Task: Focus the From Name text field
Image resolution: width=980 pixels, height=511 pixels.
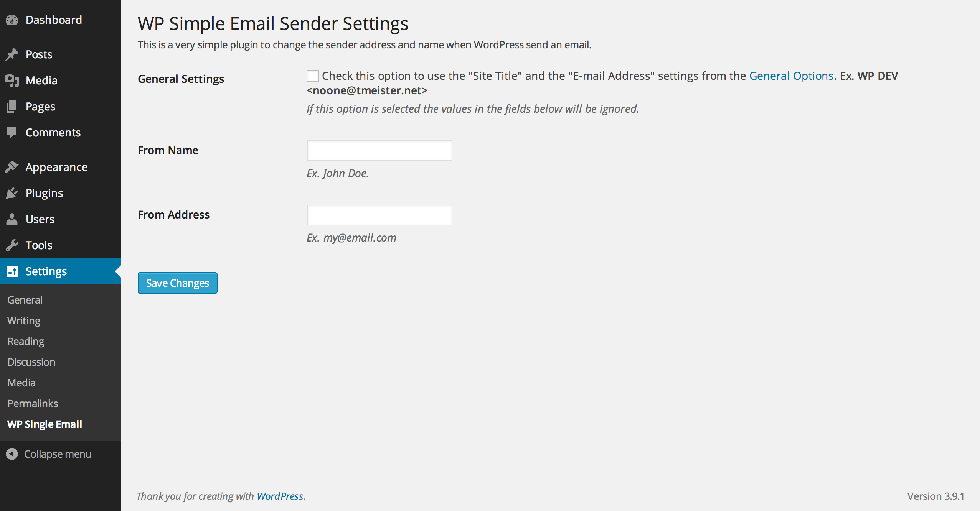Action: (379, 151)
